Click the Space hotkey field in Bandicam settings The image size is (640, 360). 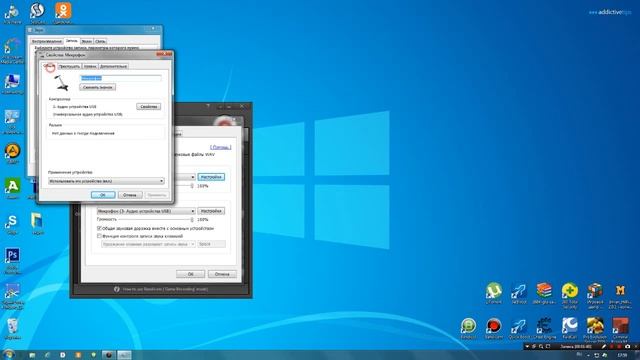pos(211,244)
